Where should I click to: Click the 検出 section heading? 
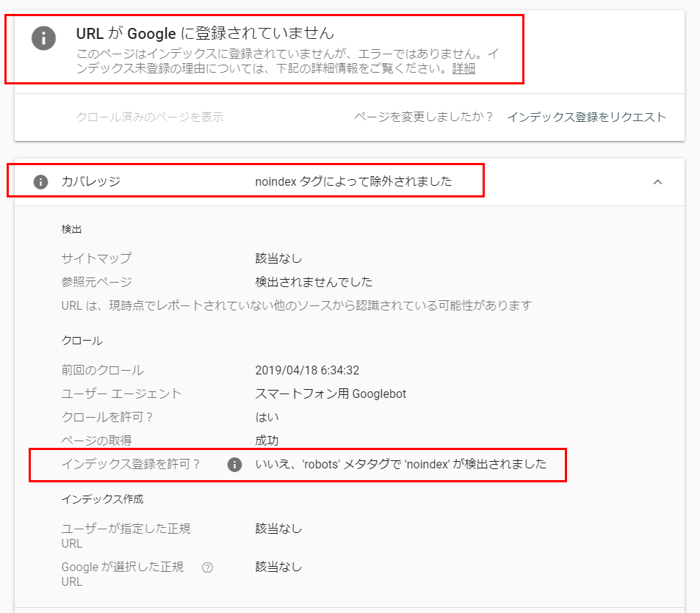click(x=71, y=229)
